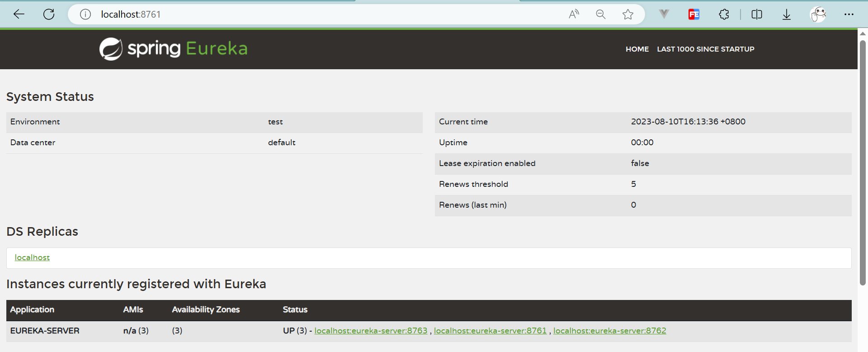Click the scrollbar up arrow

click(x=863, y=34)
